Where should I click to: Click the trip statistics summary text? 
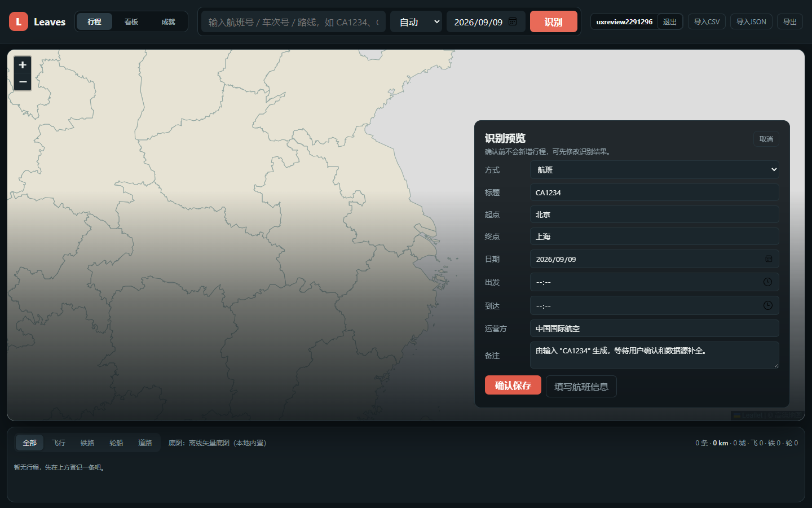pyautogui.click(x=747, y=443)
